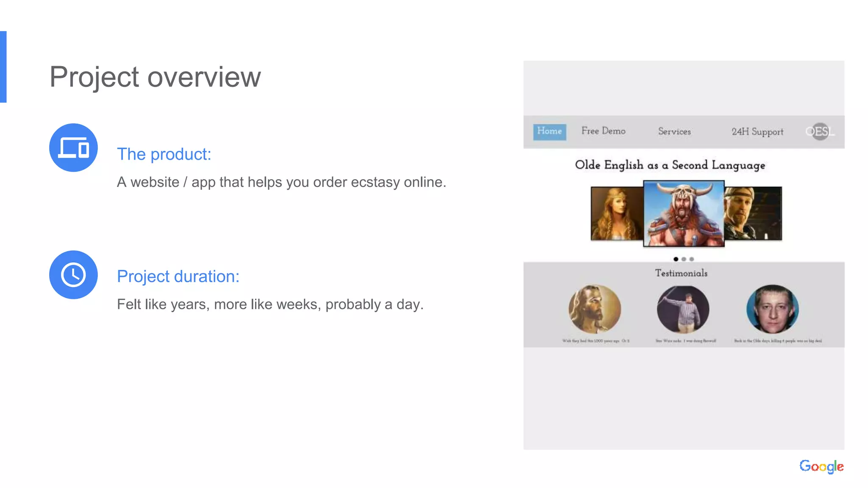Select the first black carousel dot
The image size is (868, 488).
(x=676, y=259)
